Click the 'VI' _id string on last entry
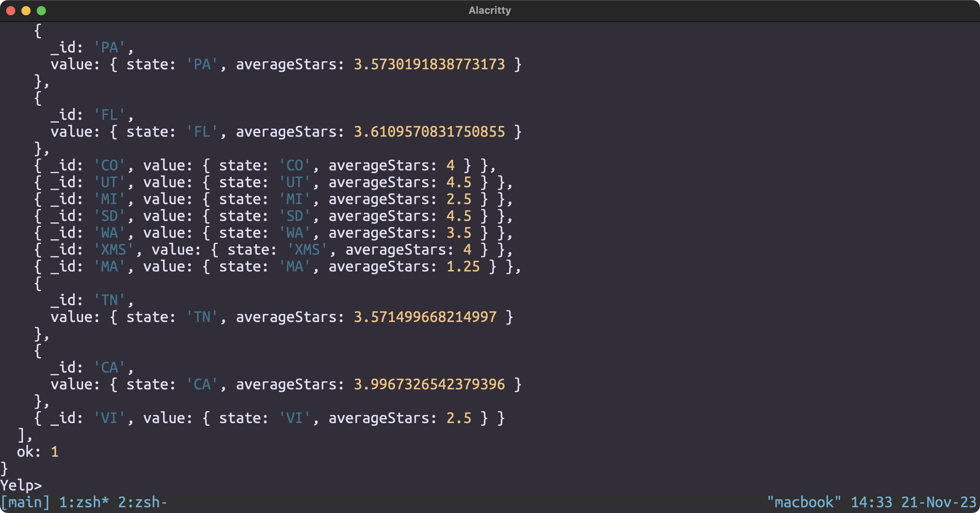The width and height of the screenshot is (980, 513). point(109,418)
